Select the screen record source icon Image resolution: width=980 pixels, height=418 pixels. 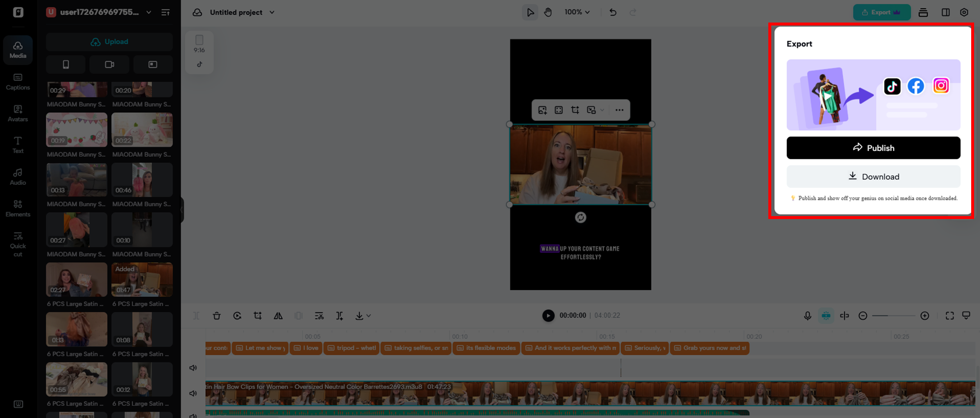click(x=153, y=64)
